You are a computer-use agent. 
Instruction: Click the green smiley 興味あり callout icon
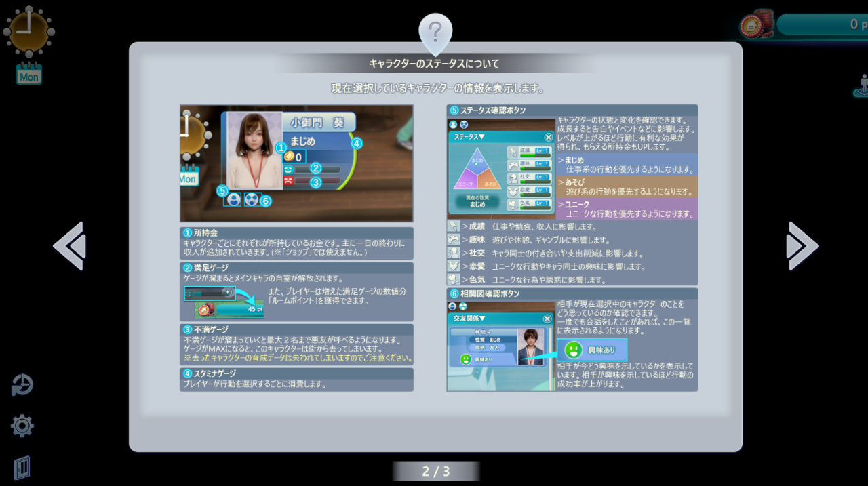[574, 350]
